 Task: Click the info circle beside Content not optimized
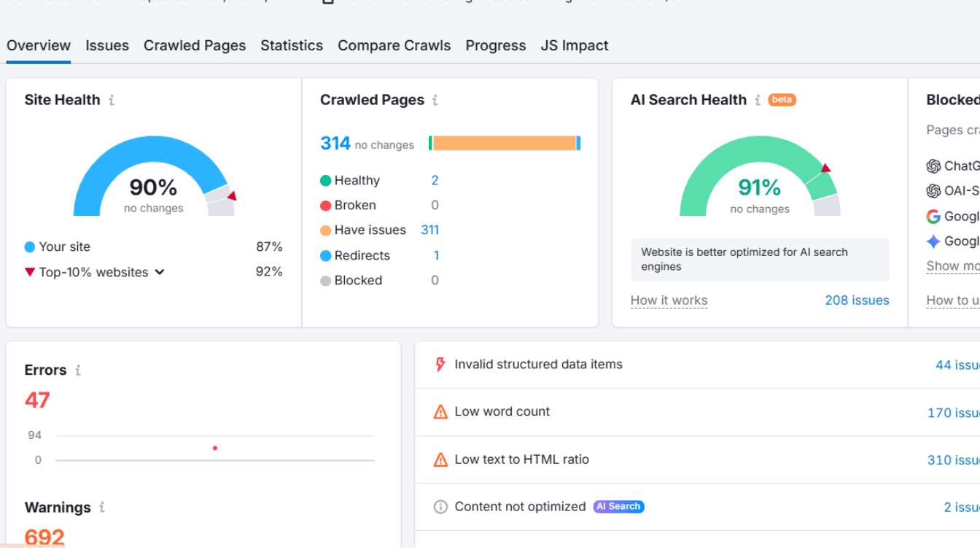tap(440, 507)
